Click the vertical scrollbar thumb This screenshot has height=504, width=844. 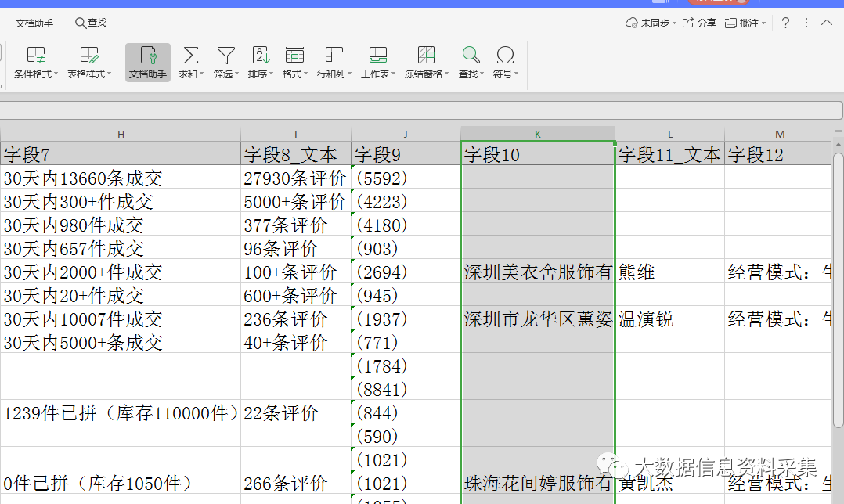(x=838, y=290)
